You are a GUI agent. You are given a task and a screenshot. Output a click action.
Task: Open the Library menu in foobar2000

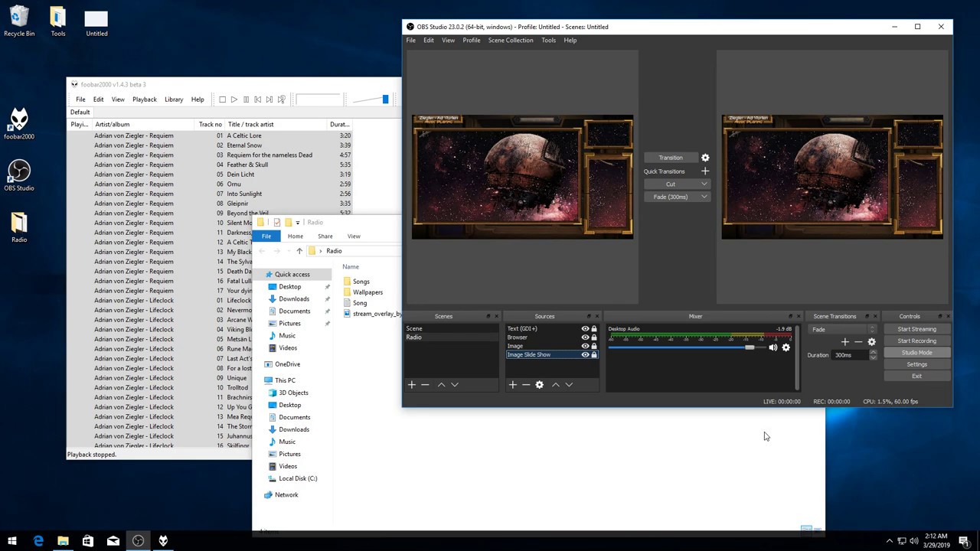[174, 99]
